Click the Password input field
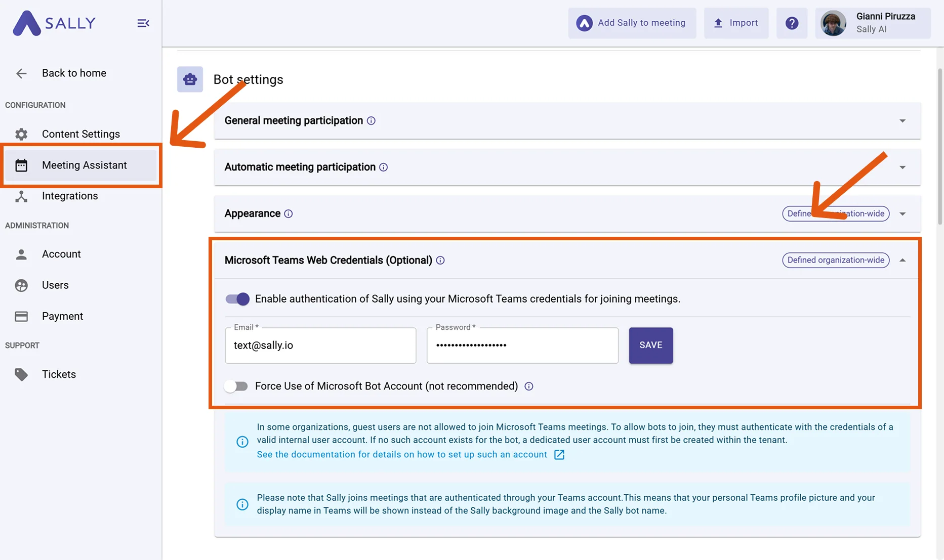 tap(522, 346)
